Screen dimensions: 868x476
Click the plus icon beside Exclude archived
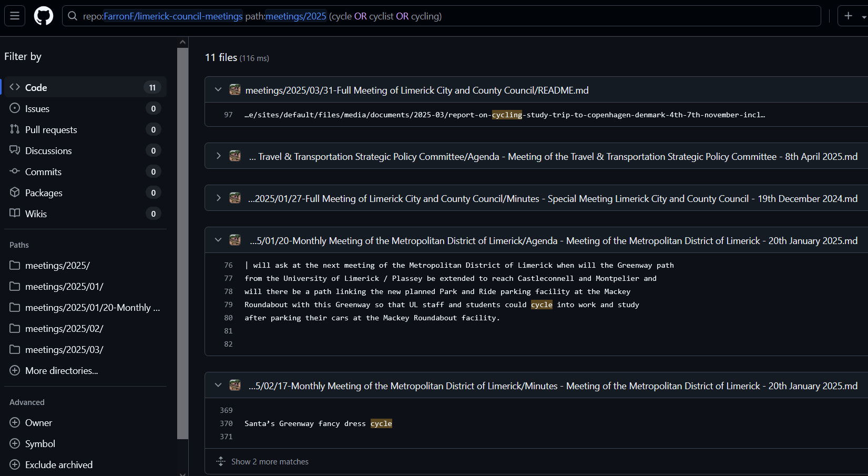(15, 464)
